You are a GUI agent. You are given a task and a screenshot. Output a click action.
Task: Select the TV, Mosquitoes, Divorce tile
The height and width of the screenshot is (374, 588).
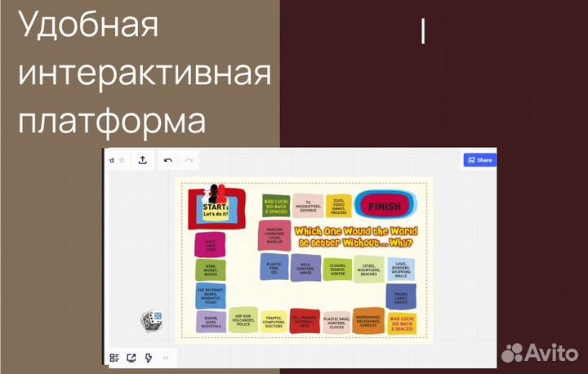click(308, 206)
